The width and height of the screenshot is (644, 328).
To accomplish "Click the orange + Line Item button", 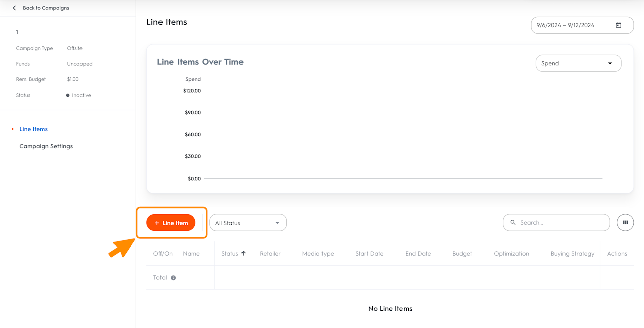I will pos(171,223).
